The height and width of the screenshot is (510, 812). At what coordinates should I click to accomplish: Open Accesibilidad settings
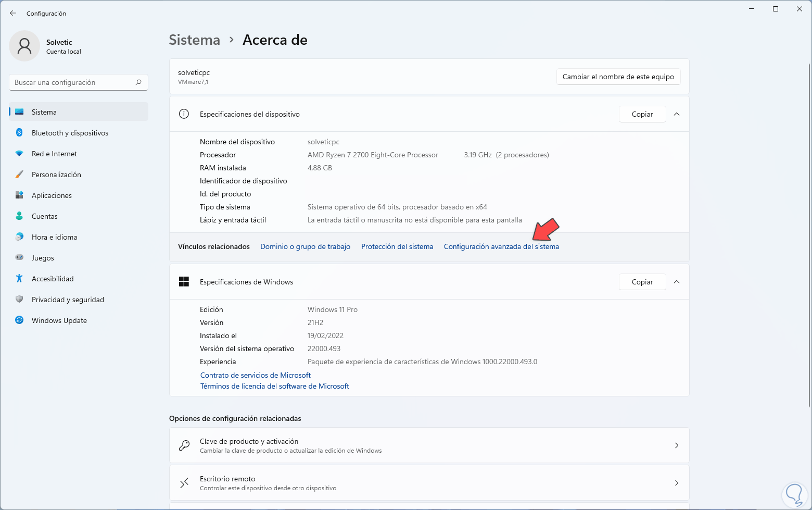[79, 279]
